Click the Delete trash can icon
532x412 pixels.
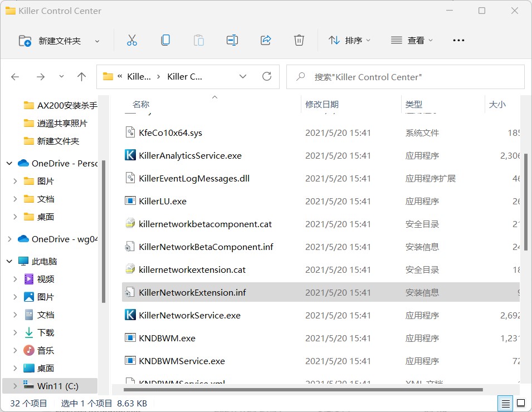tap(299, 40)
